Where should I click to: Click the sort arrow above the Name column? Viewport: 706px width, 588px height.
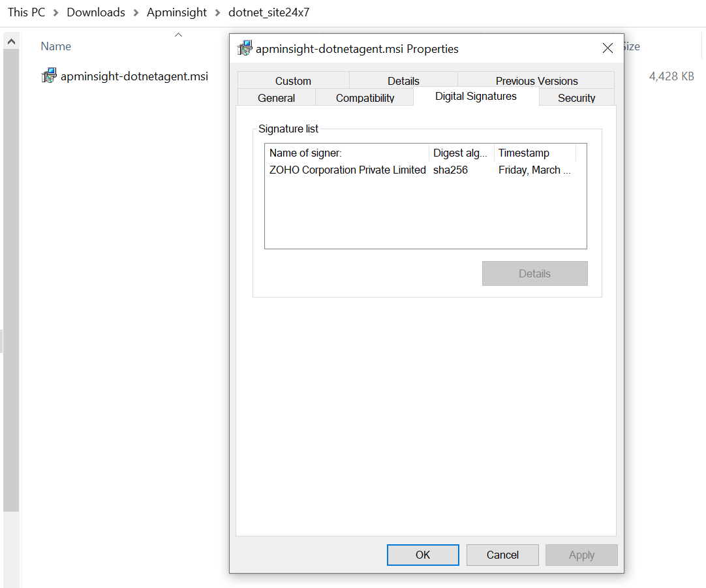click(x=178, y=35)
